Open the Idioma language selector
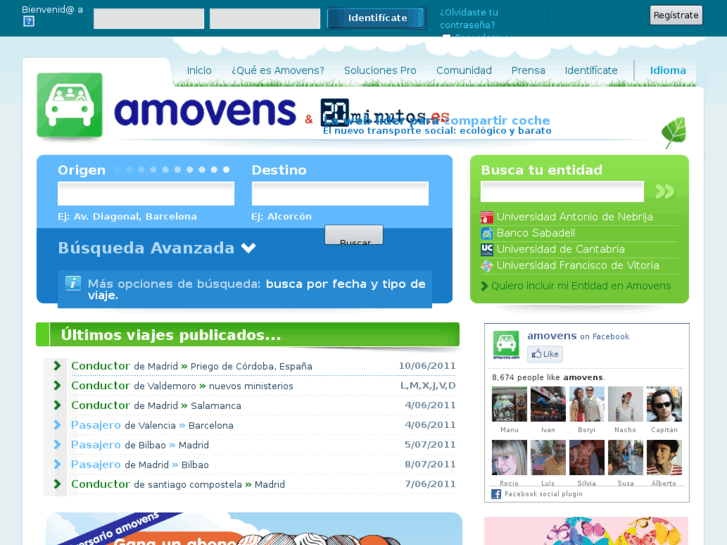The width and height of the screenshot is (727, 545). tap(668, 71)
